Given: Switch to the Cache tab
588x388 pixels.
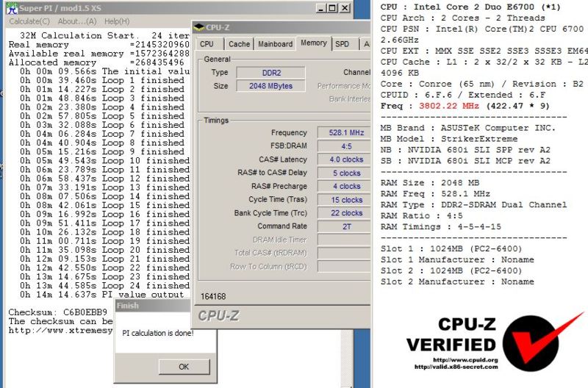Looking at the screenshot, I should pyautogui.click(x=239, y=44).
